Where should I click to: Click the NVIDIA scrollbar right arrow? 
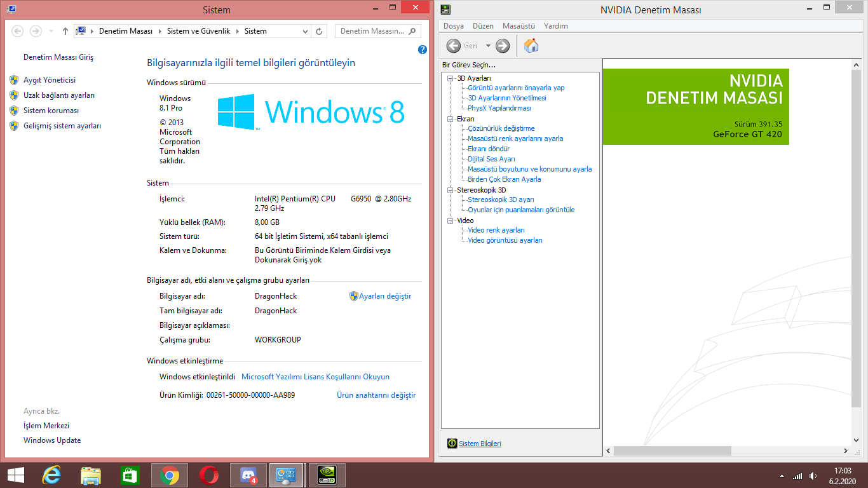click(846, 451)
